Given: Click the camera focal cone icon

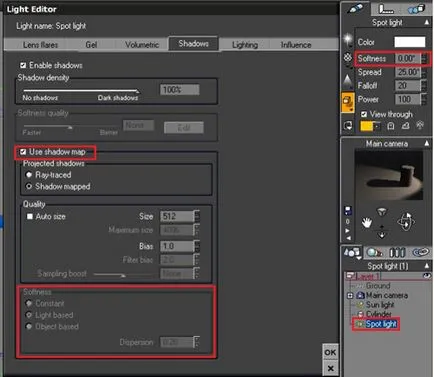Looking at the screenshot, I should (x=382, y=212).
